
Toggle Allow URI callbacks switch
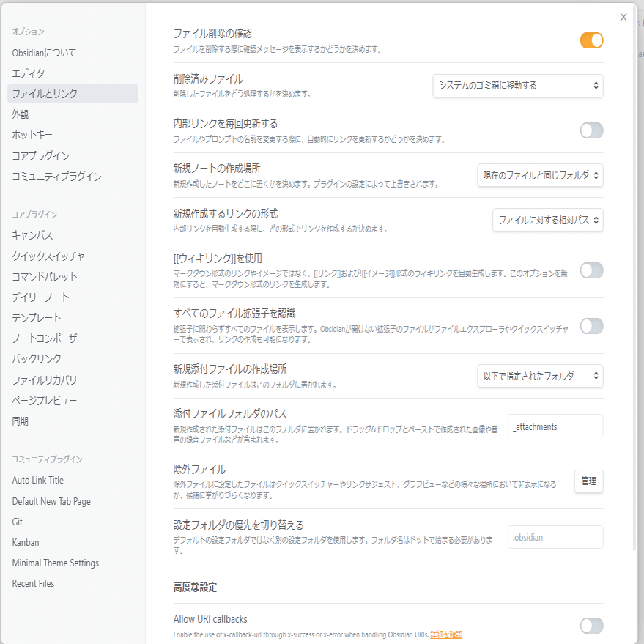click(591, 626)
